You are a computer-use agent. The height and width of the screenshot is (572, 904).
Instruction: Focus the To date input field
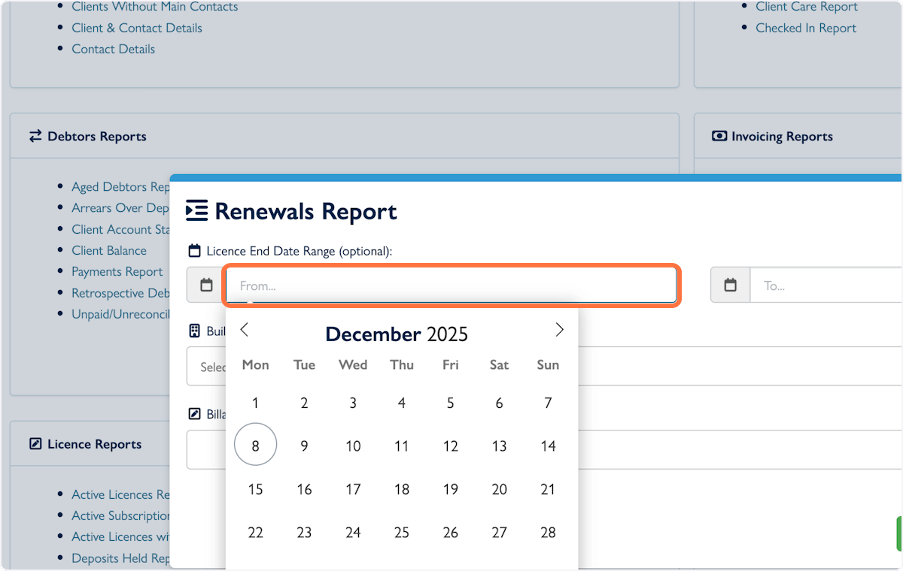coord(825,286)
